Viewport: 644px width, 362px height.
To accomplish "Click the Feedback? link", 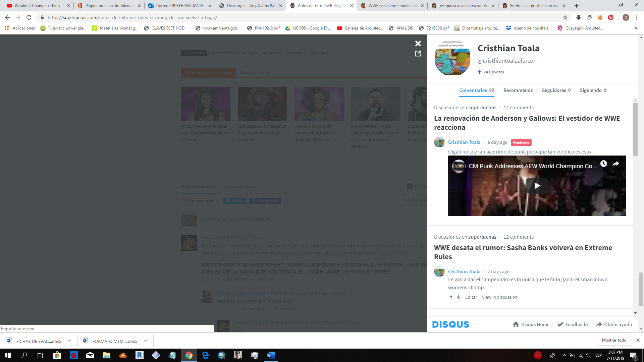I will pos(573,324).
